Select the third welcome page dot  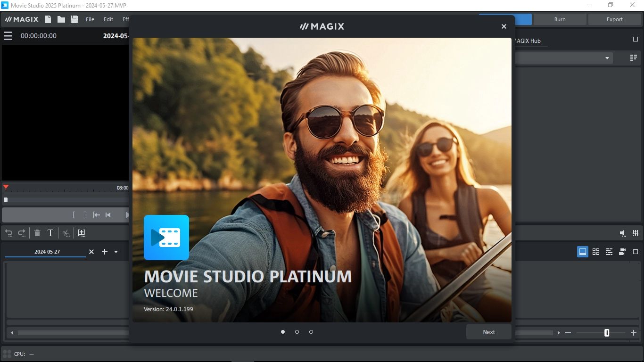[x=311, y=332]
